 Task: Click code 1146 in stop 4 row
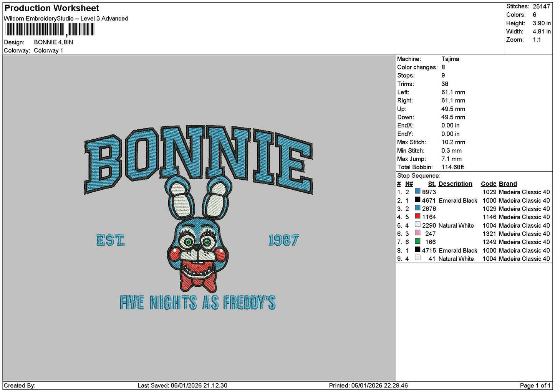(490, 217)
